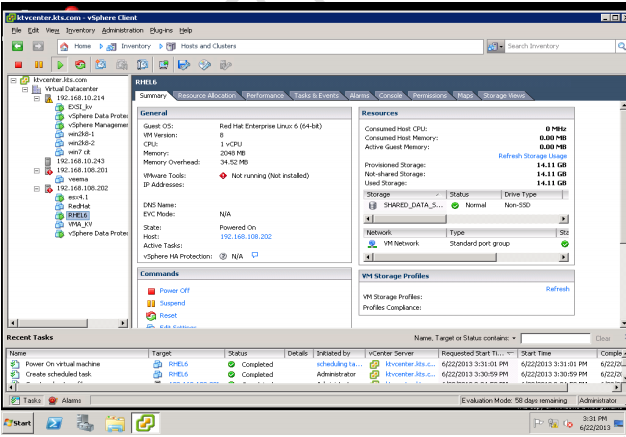626x437 pixels.
Task: Click Refresh in VM Storage Profiles
Action: 557,289
